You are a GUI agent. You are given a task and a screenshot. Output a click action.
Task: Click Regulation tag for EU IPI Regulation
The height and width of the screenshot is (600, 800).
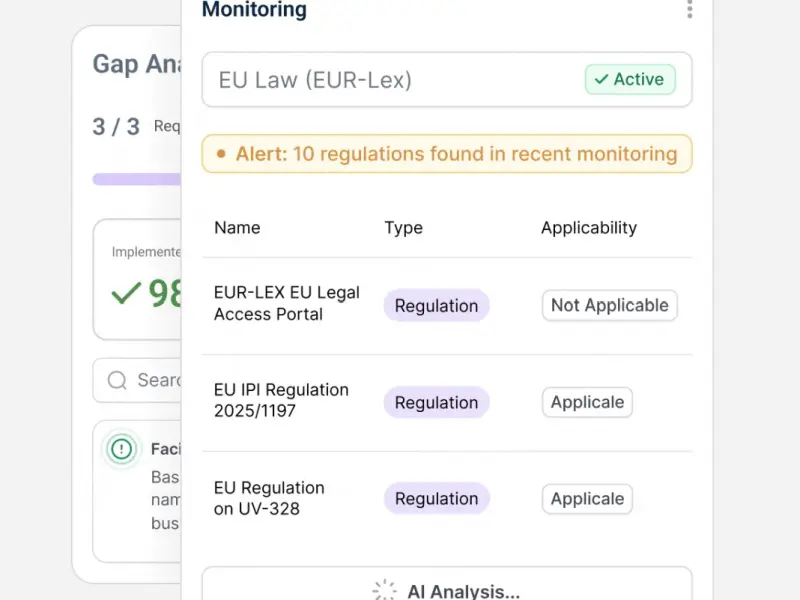(437, 403)
